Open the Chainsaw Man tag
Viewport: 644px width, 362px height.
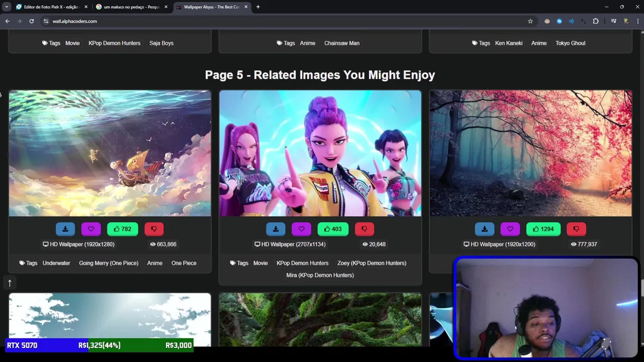(342, 43)
